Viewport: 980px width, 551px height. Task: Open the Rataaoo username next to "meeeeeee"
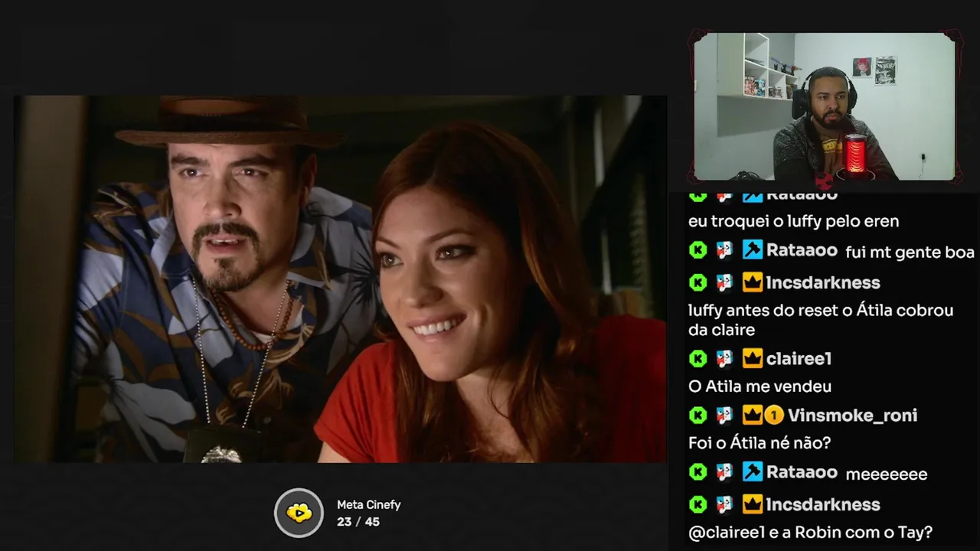pyautogui.click(x=802, y=471)
